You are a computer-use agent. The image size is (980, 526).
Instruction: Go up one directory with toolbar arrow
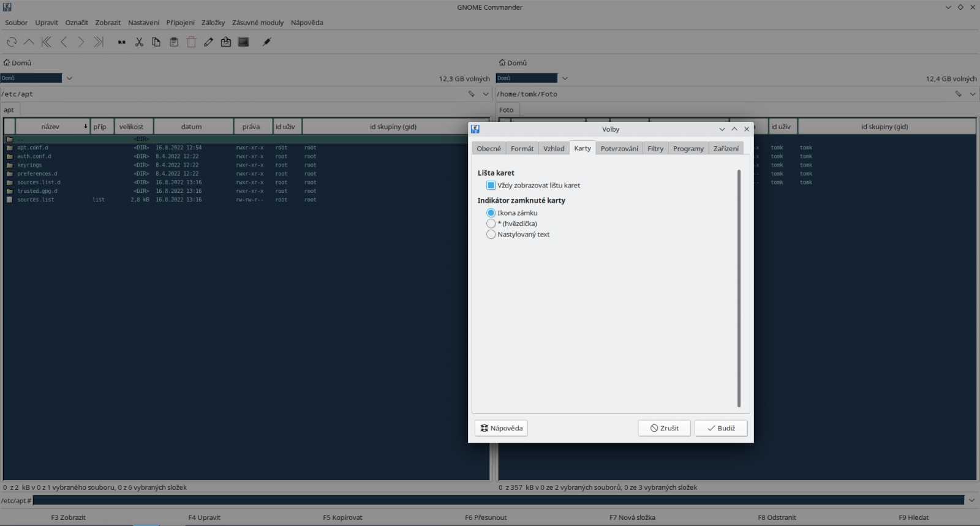click(x=29, y=42)
